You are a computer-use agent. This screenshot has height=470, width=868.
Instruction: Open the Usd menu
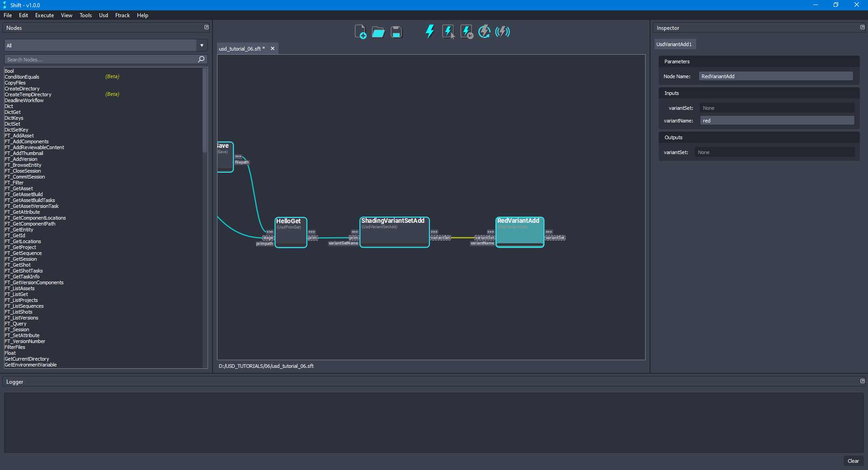(103, 15)
